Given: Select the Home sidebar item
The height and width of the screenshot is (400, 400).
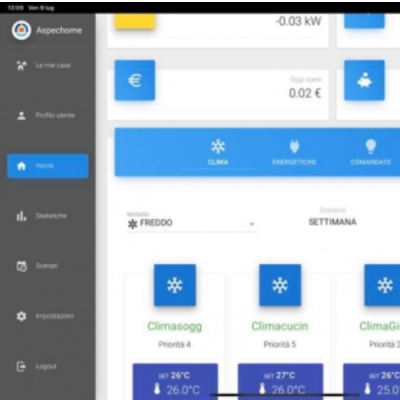Looking at the screenshot, I should pyautogui.click(x=48, y=166).
